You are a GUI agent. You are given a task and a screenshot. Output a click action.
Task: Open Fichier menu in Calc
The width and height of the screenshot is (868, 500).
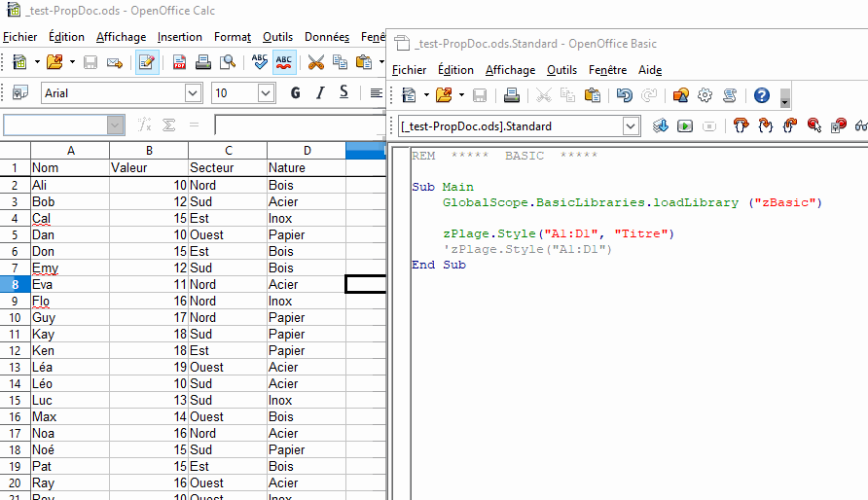(19, 37)
